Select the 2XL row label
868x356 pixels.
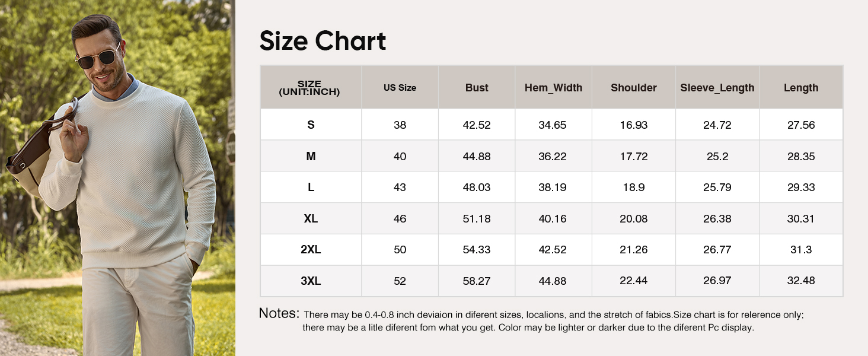tap(311, 250)
